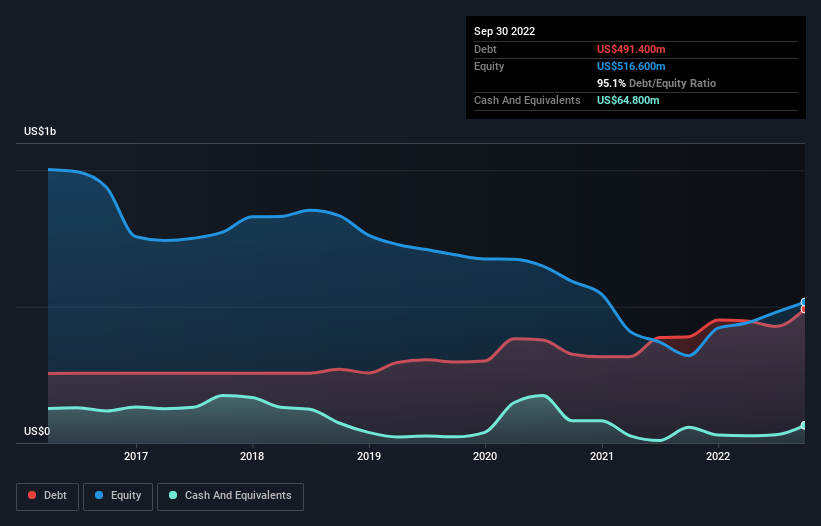Click the 95.1% Debt/Equity Ratio text
This screenshot has width=821, height=526.
(656, 83)
